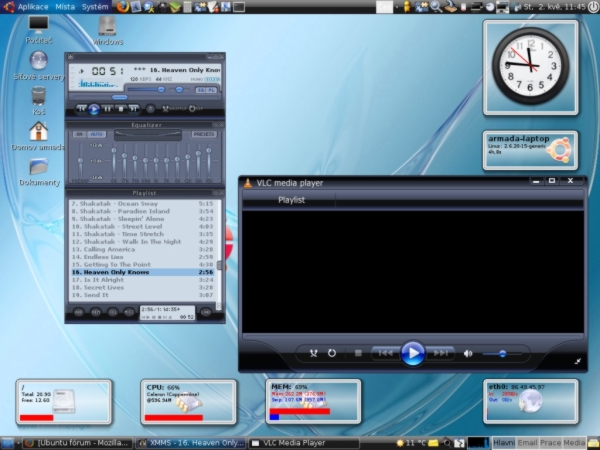Select track 8. Shakatak - Paradise Island
Image resolution: width=600 pixels, height=450 pixels.
click(x=142, y=211)
